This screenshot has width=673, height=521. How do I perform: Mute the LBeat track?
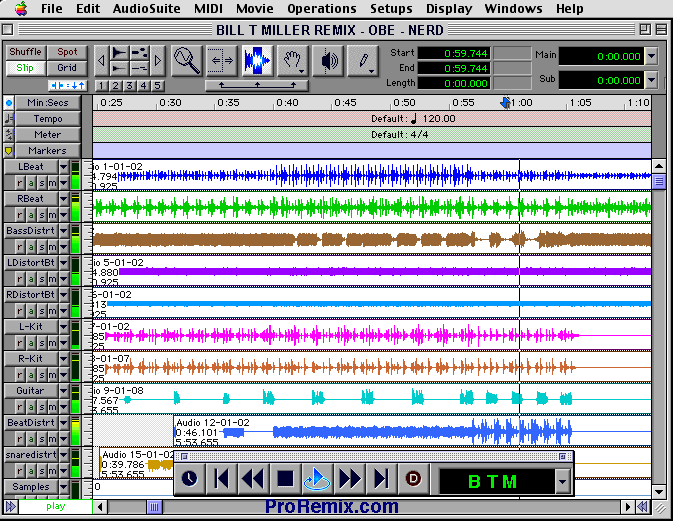tap(51, 183)
